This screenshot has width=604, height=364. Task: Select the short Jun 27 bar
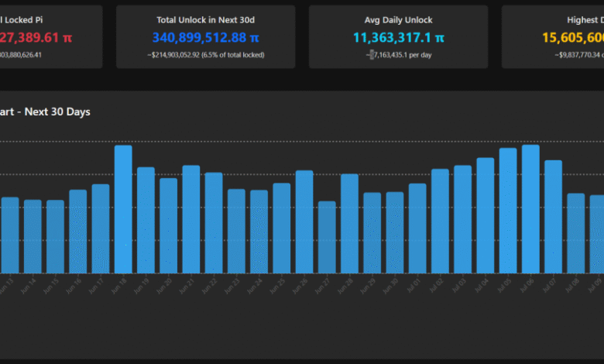[x=327, y=237]
